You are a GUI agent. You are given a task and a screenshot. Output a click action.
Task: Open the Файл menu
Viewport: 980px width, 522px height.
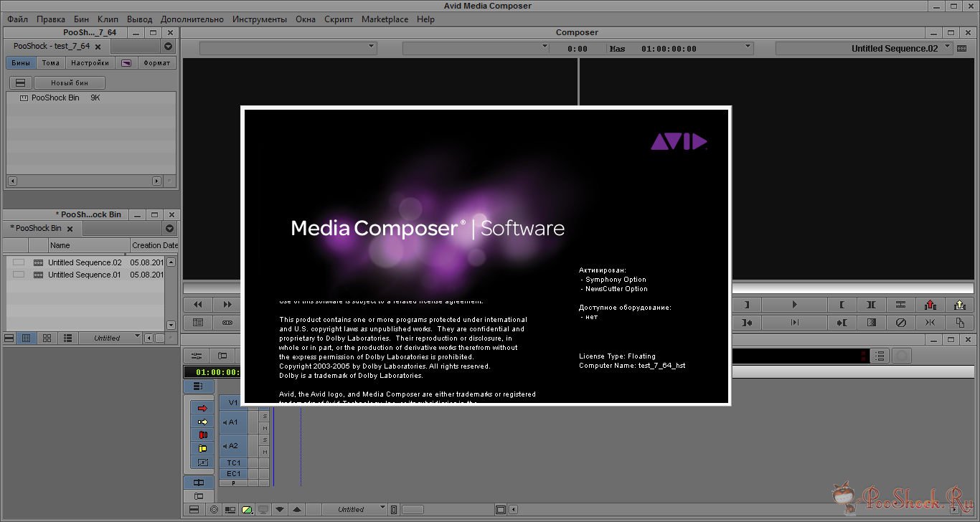pyautogui.click(x=18, y=19)
